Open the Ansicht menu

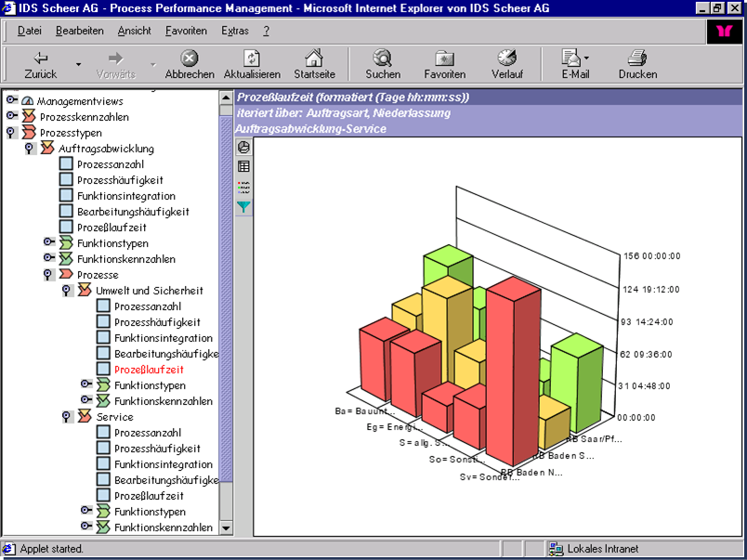[135, 31]
